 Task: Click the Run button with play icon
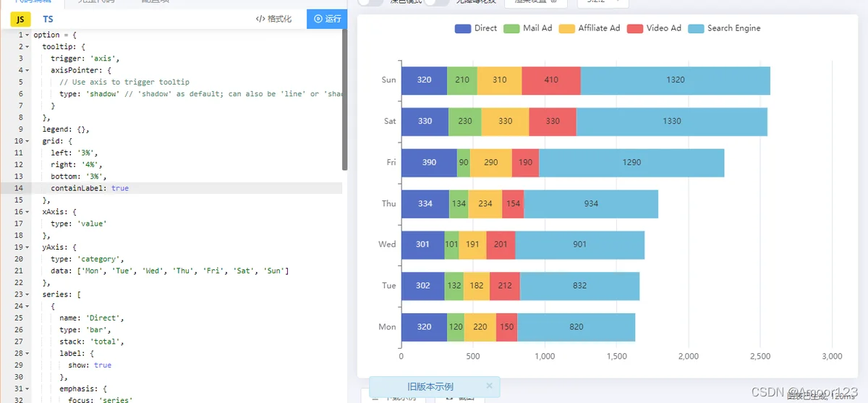pos(327,19)
